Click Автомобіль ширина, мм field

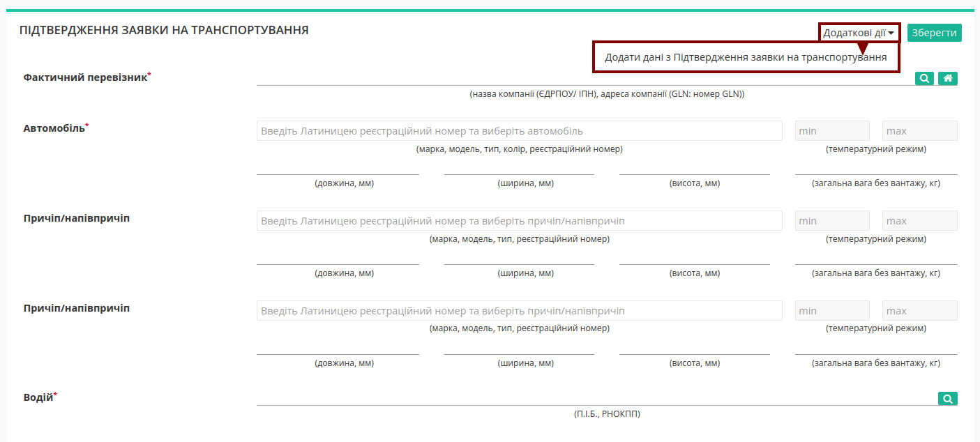tap(519, 167)
